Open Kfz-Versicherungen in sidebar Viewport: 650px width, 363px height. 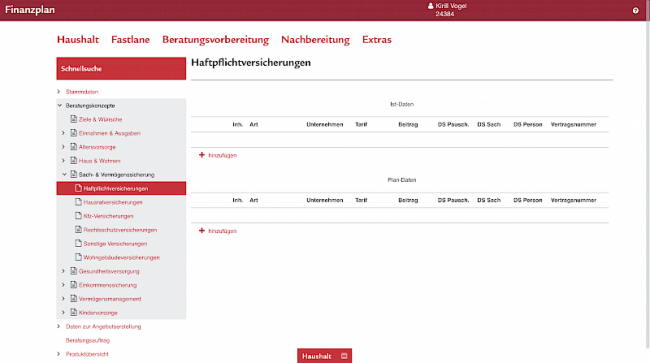point(108,216)
